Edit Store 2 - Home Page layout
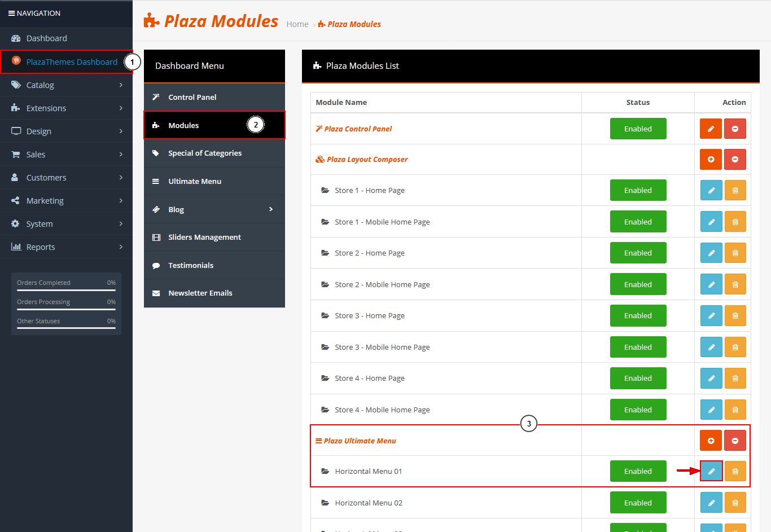This screenshot has width=771, height=532. [711, 253]
